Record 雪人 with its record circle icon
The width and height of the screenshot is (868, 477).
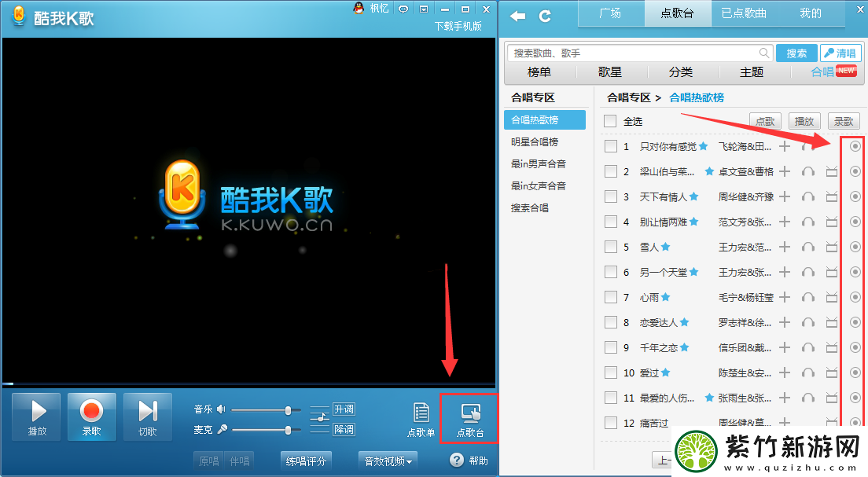coord(855,247)
